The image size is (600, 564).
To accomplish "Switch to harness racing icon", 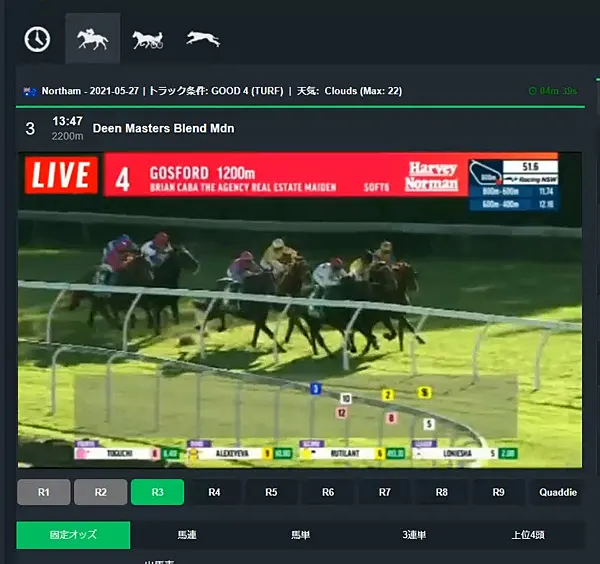I will click(148, 39).
